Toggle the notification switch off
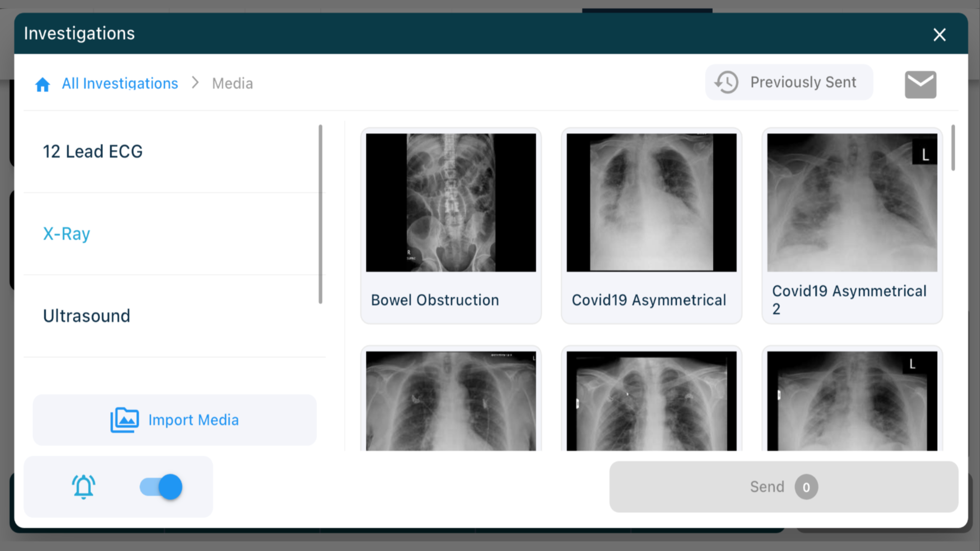This screenshot has height=551, width=980. pos(161,487)
